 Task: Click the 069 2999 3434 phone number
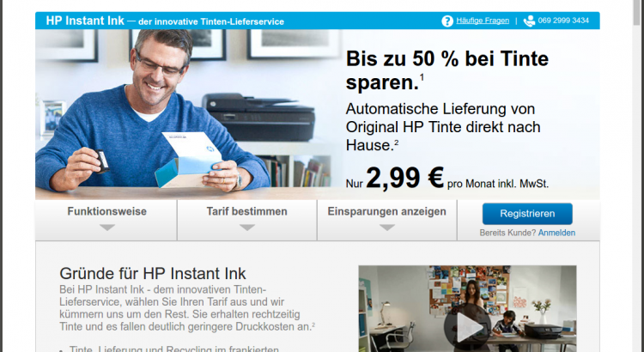point(563,21)
